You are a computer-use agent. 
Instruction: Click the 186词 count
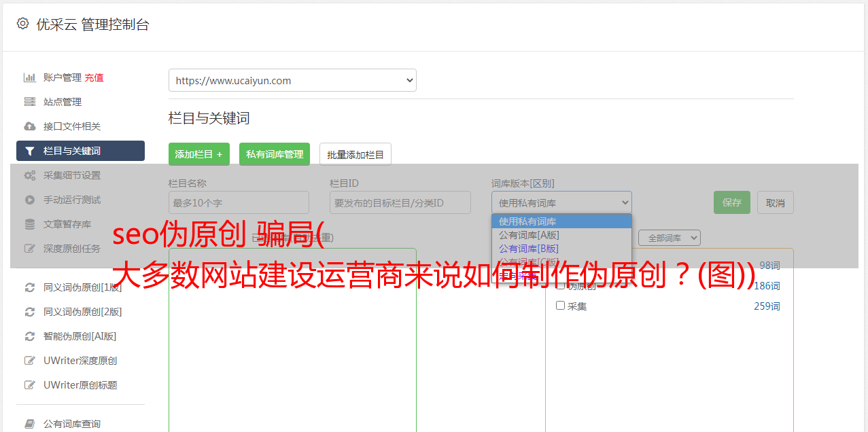(767, 286)
